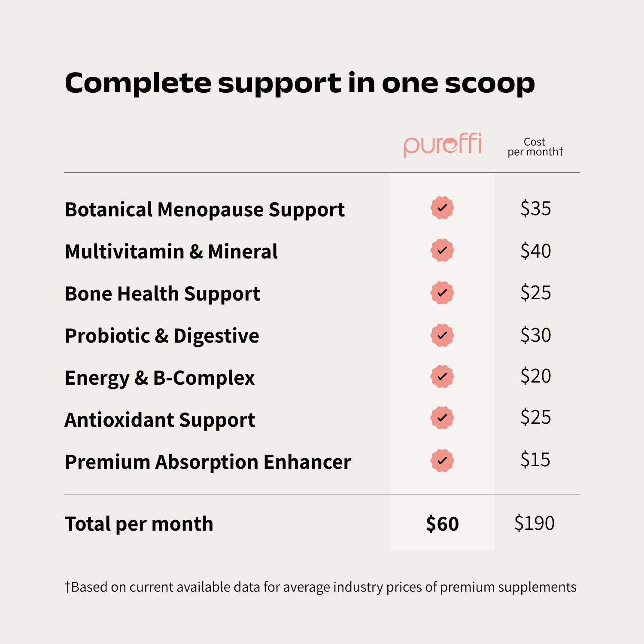Image resolution: width=644 pixels, height=644 pixels.
Task: Click the Probiotic & Digestive checkmark badge
Action: tap(442, 335)
